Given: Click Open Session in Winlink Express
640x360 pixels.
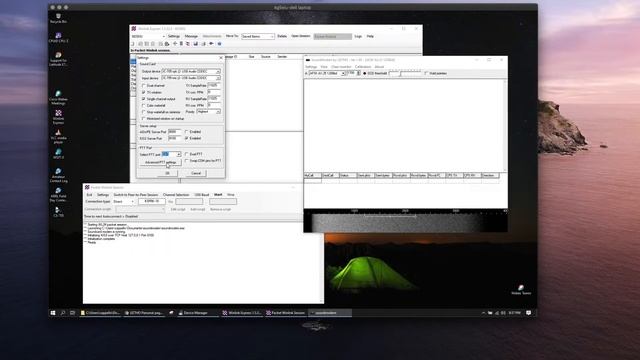Looking at the screenshot, I should [x=301, y=36].
